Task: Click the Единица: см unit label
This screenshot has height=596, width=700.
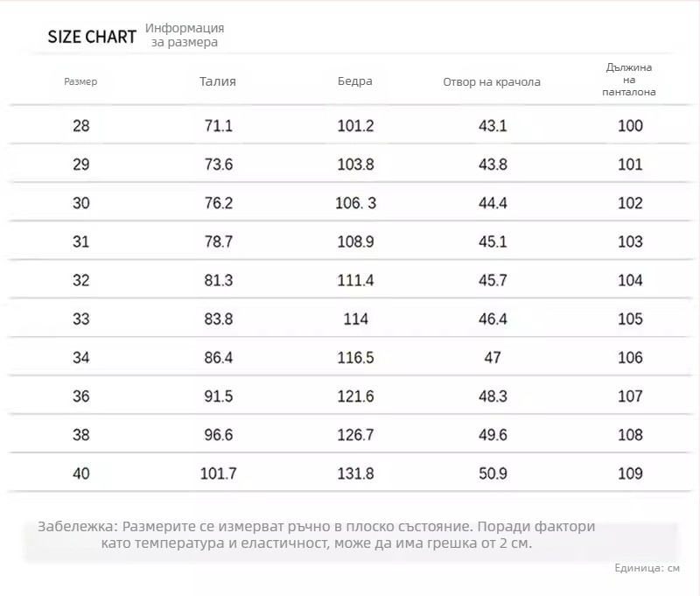Action: pyautogui.click(x=647, y=568)
